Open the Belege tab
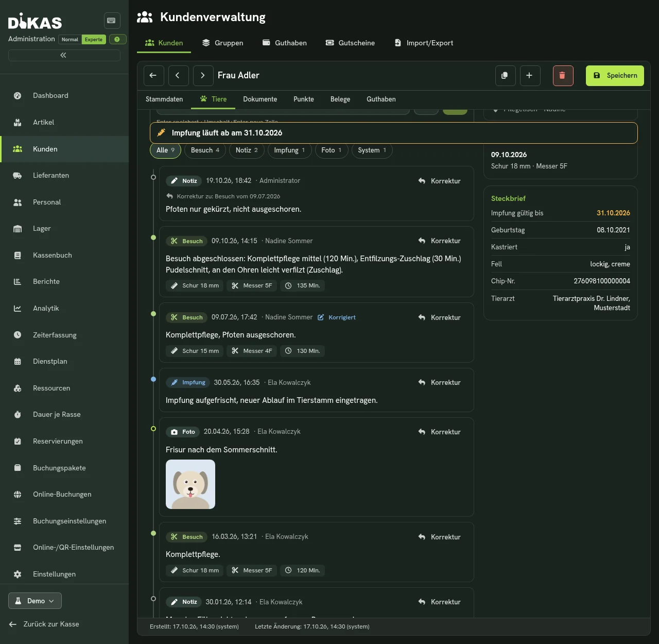Screen dimensions: 659x644 [340, 99]
